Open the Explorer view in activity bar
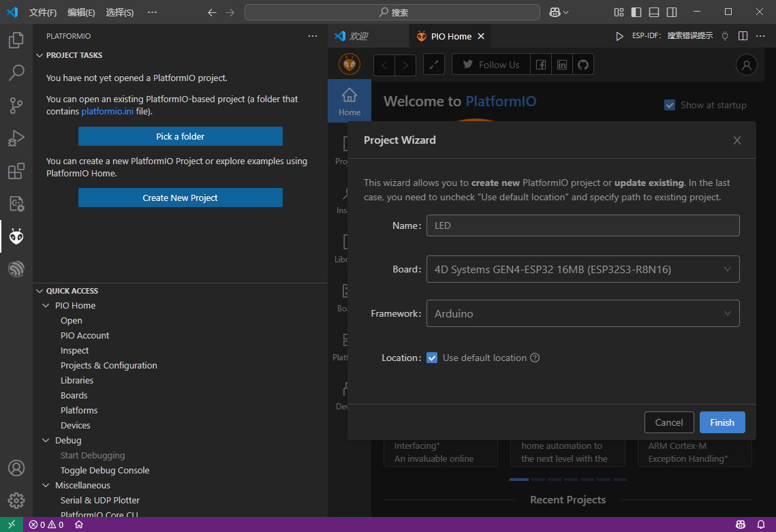Viewport: 776px width, 532px height. (16, 40)
